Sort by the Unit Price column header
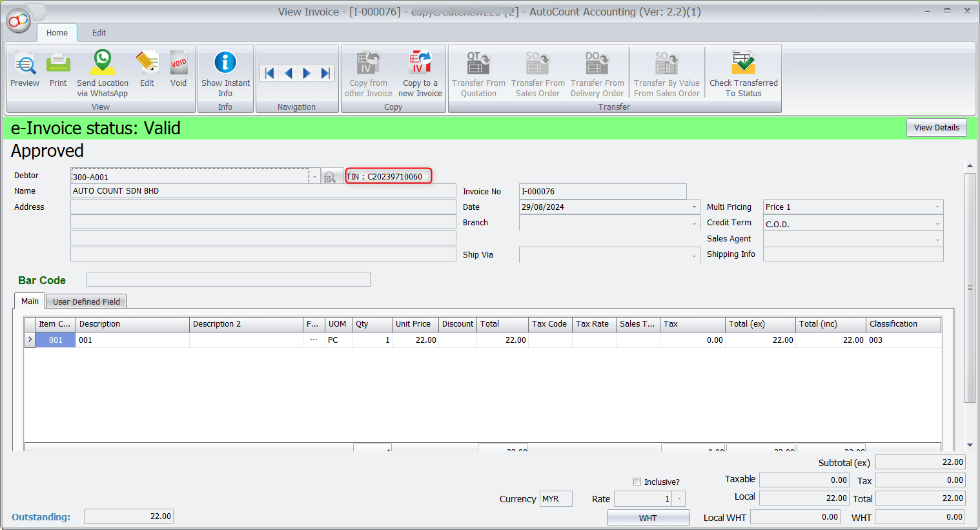 coord(415,324)
